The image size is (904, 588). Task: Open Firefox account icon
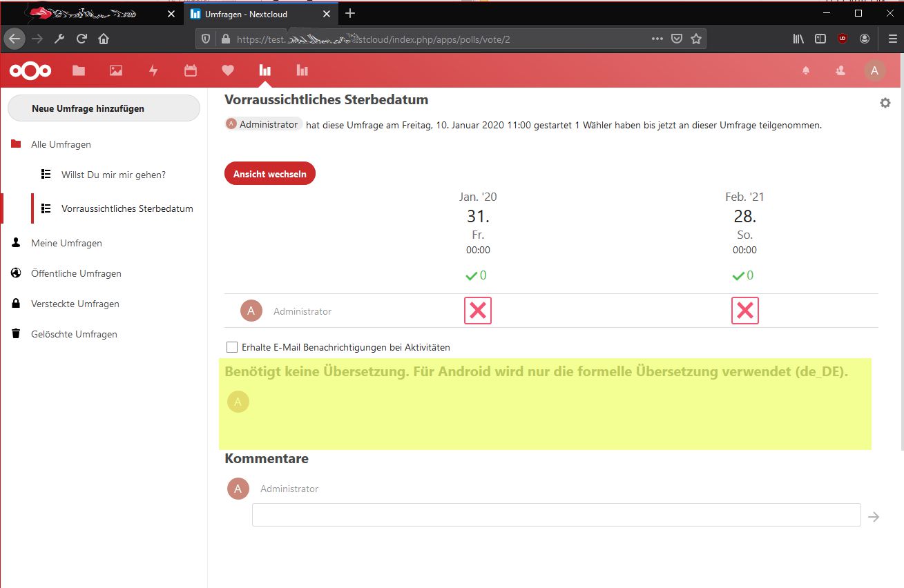click(x=865, y=39)
